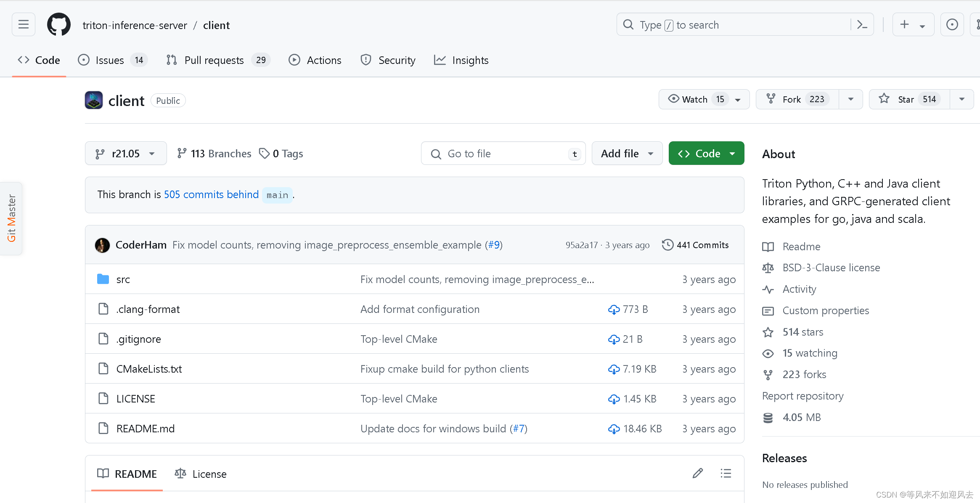Image resolution: width=980 pixels, height=503 pixels.
Task: Click the commit history clock icon
Action: coord(667,245)
